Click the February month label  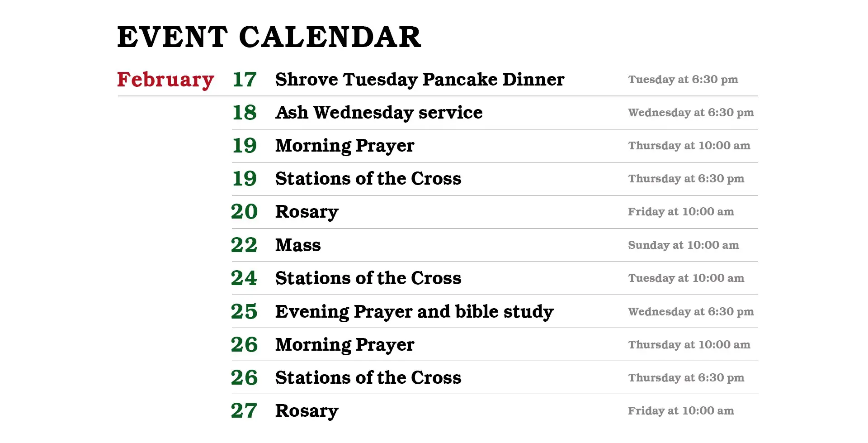165,80
